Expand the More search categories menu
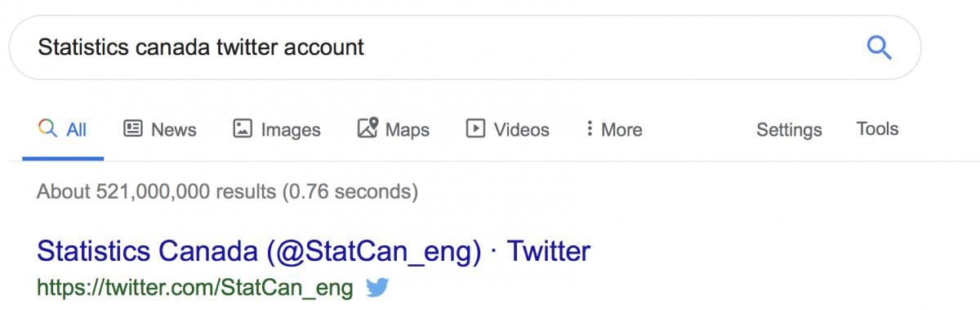 point(621,129)
